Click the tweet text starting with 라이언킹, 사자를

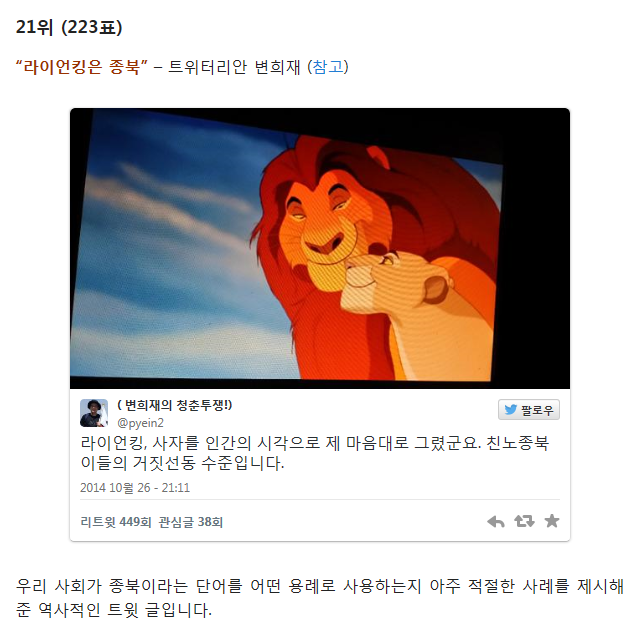pos(315,453)
